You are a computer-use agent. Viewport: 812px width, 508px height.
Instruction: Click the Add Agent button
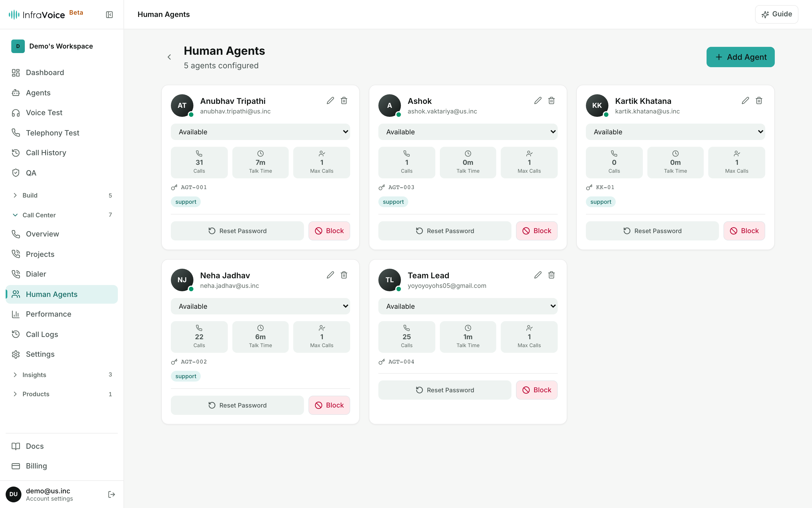[x=740, y=57]
